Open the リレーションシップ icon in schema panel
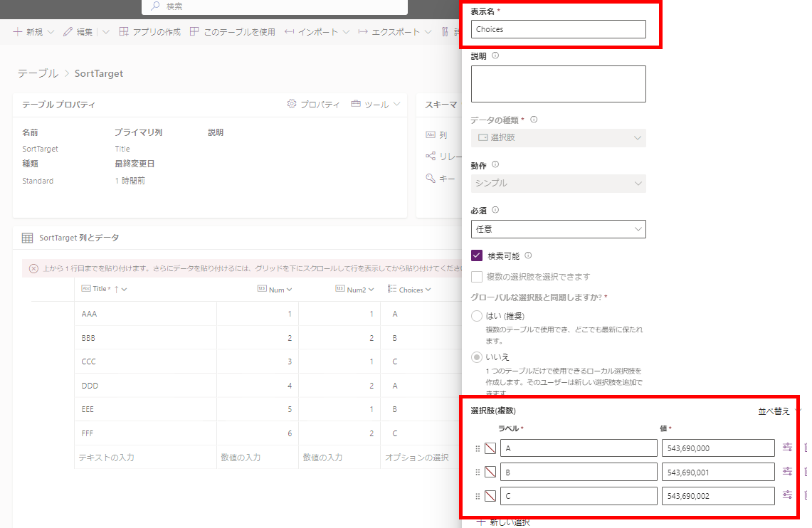Viewport: 812px width, 528px height. tap(431, 156)
